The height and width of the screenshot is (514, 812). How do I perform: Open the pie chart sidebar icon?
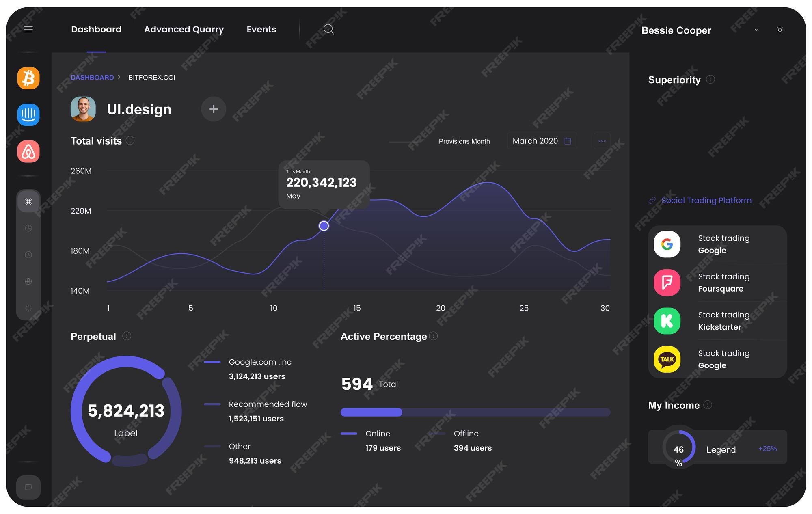point(28,228)
